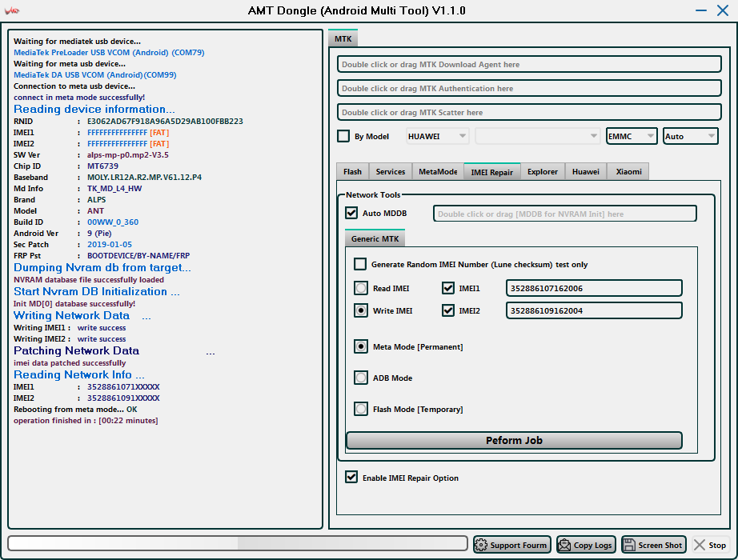Choose ADB Mode radio option

361,378
